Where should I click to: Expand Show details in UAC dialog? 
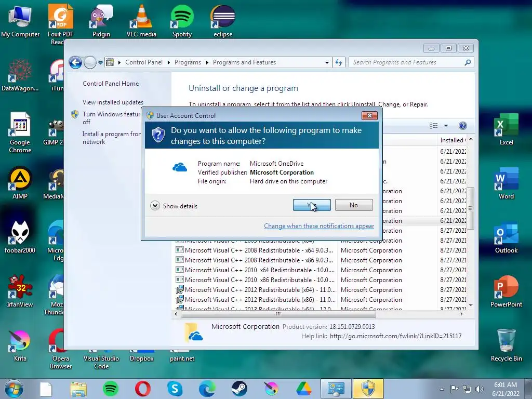click(174, 206)
